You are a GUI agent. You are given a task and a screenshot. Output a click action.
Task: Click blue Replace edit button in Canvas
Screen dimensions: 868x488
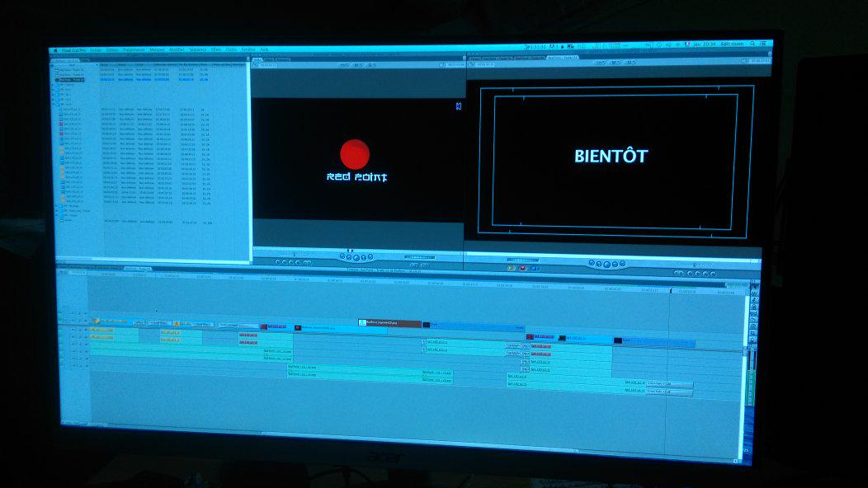click(535, 269)
